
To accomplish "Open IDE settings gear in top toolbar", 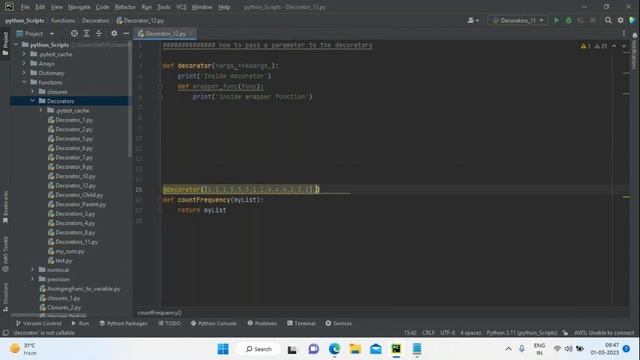I will pyautogui.click(x=620, y=20).
